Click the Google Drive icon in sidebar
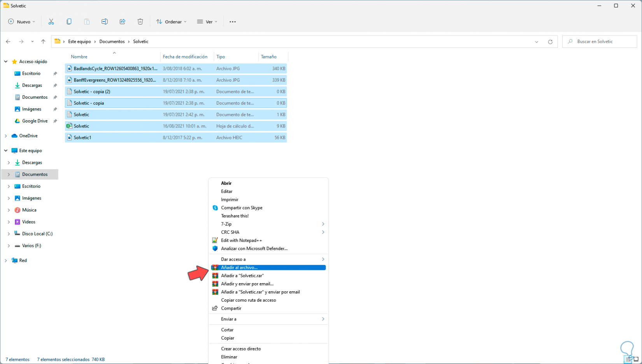The height and width of the screenshot is (364, 642). (x=17, y=121)
